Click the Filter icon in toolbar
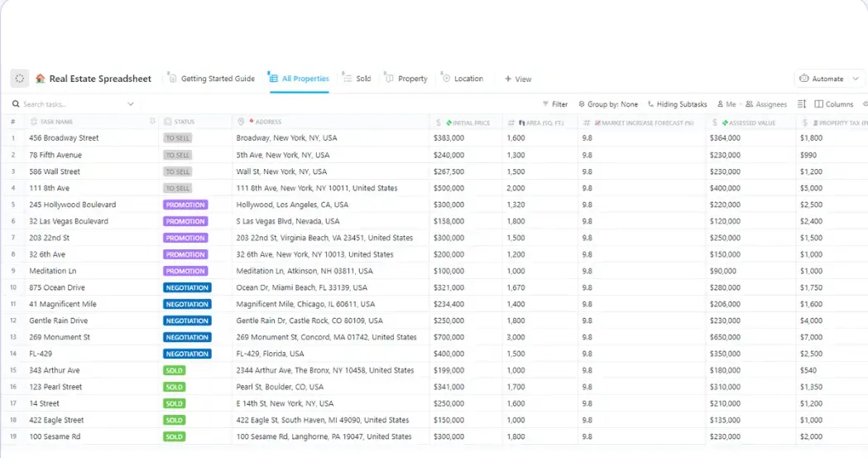Screen dimensions: 868x458 pos(545,104)
